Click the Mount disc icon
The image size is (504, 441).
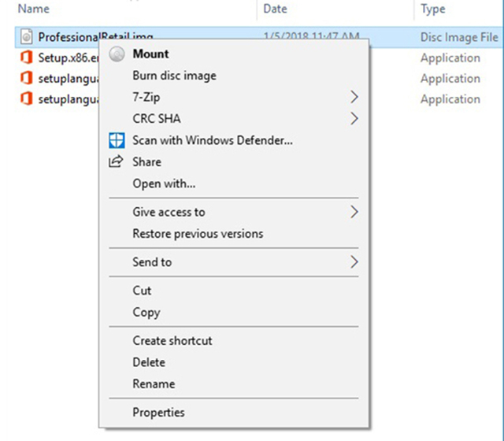click(117, 54)
